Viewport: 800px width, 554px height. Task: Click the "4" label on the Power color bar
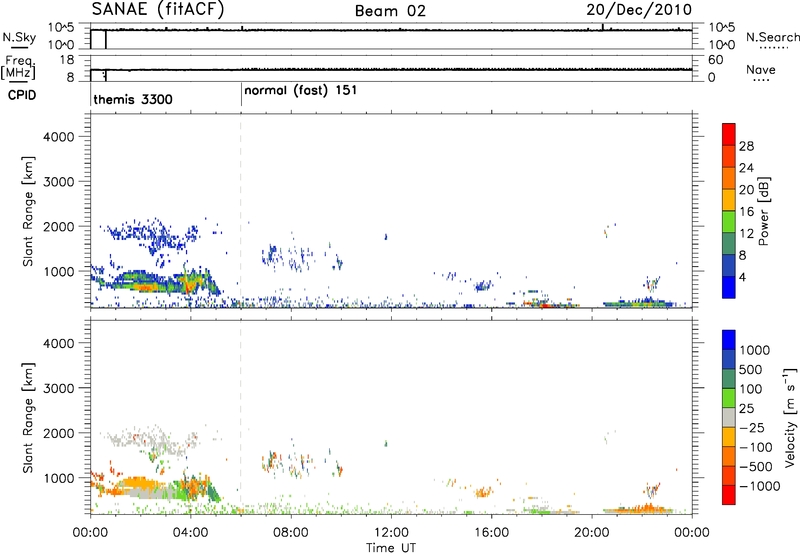(742, 277)
